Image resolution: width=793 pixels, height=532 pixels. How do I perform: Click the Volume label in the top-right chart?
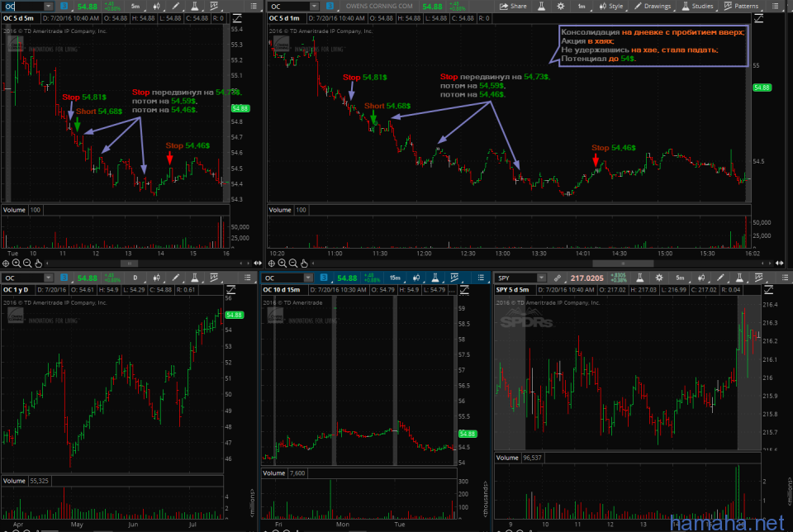tap(280, 210)
